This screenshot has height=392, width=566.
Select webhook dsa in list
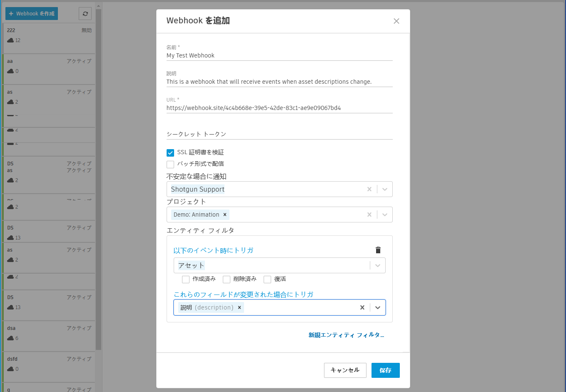pos(49,336)
